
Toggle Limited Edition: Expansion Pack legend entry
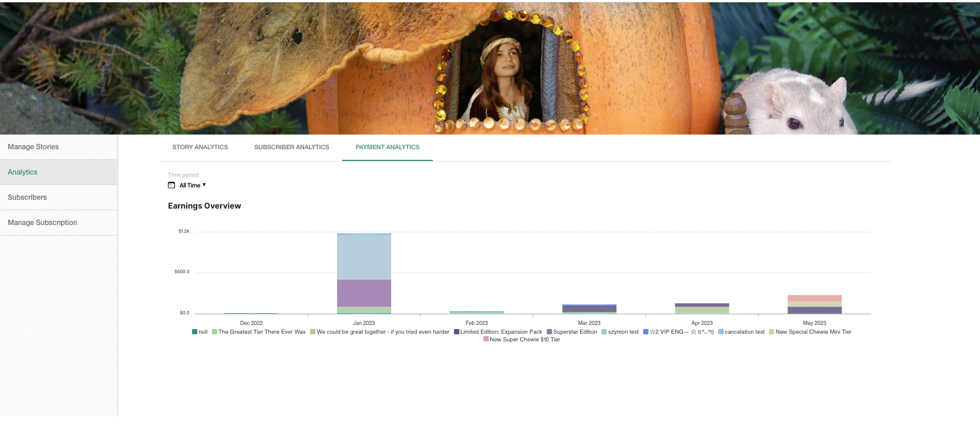pyautogui.click(x=498, y=332)
